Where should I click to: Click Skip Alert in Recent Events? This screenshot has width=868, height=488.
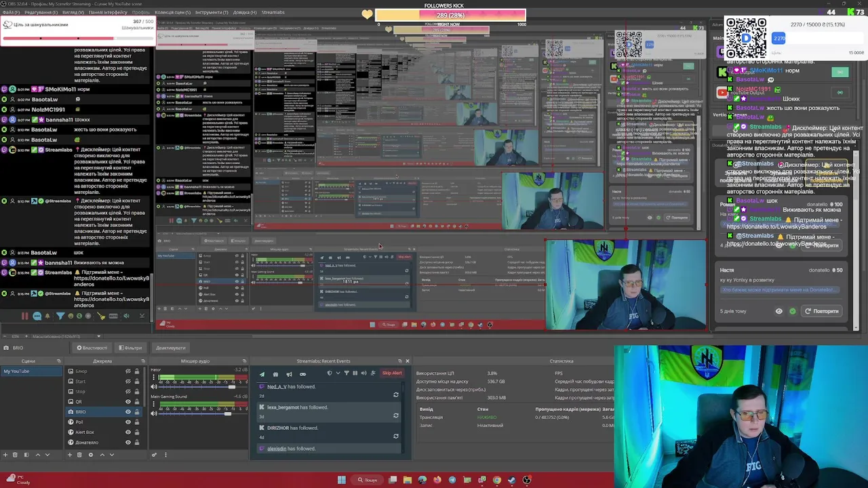(x=392, y=373)
